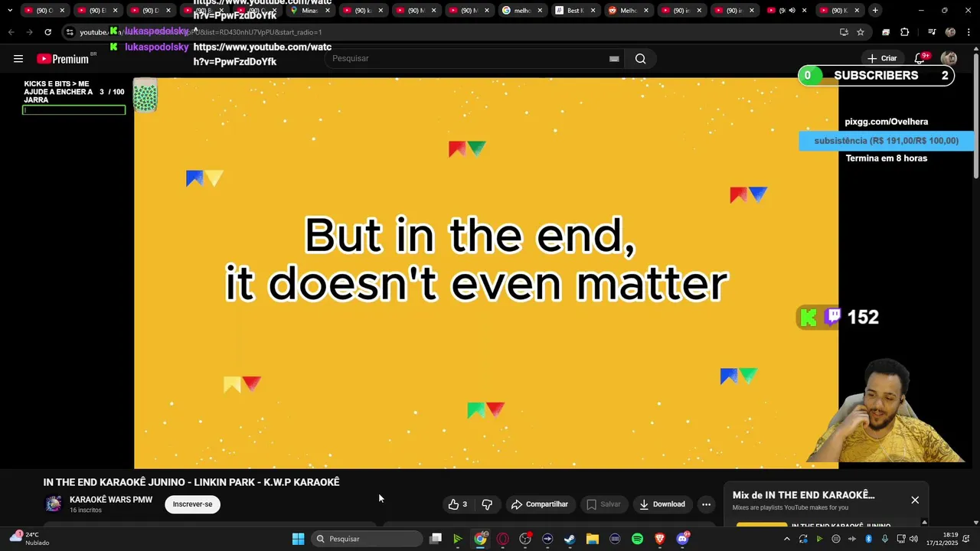The height and width of the screenshot is (551, 980).
Task: Open Steam from the taskbar
Action: pos(570,539)
